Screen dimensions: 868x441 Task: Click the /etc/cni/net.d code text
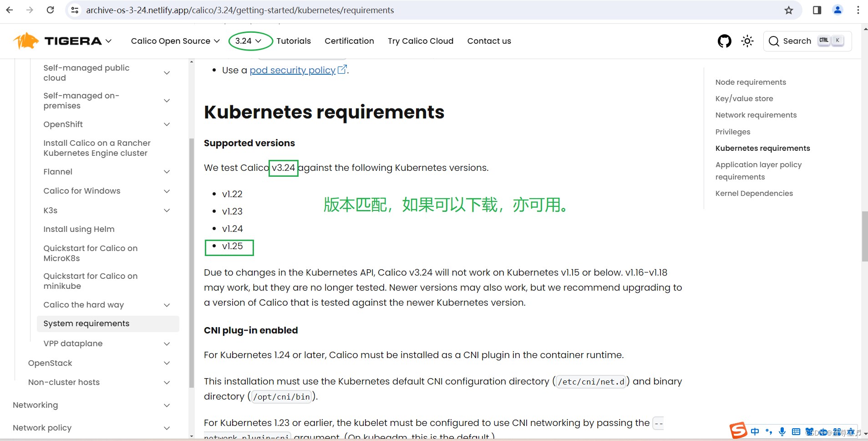[x=591, y=382]
